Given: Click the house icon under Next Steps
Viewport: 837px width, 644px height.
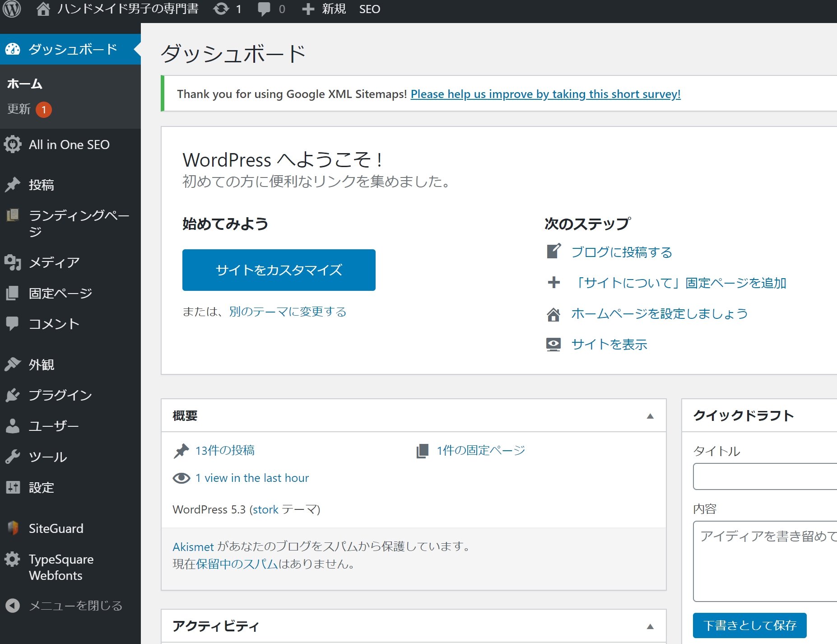Looking at the screenshot, I should pyautogui.click(x=553, y=314).
